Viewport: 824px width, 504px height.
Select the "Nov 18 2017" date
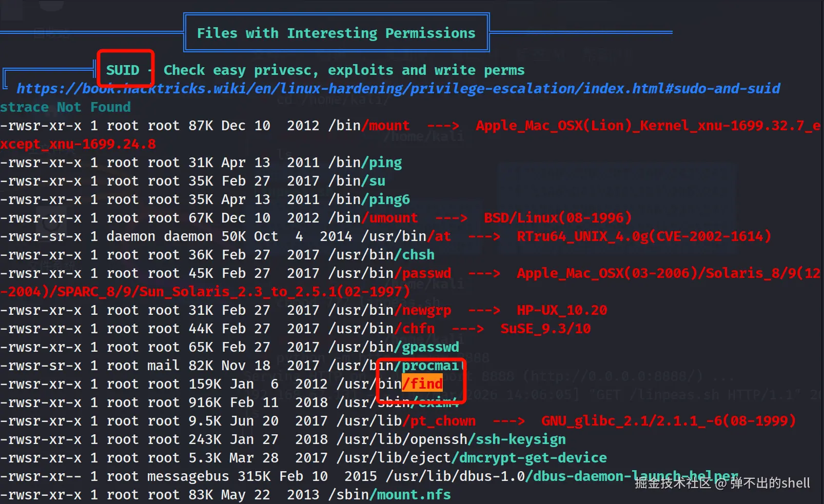pos(270,366)
